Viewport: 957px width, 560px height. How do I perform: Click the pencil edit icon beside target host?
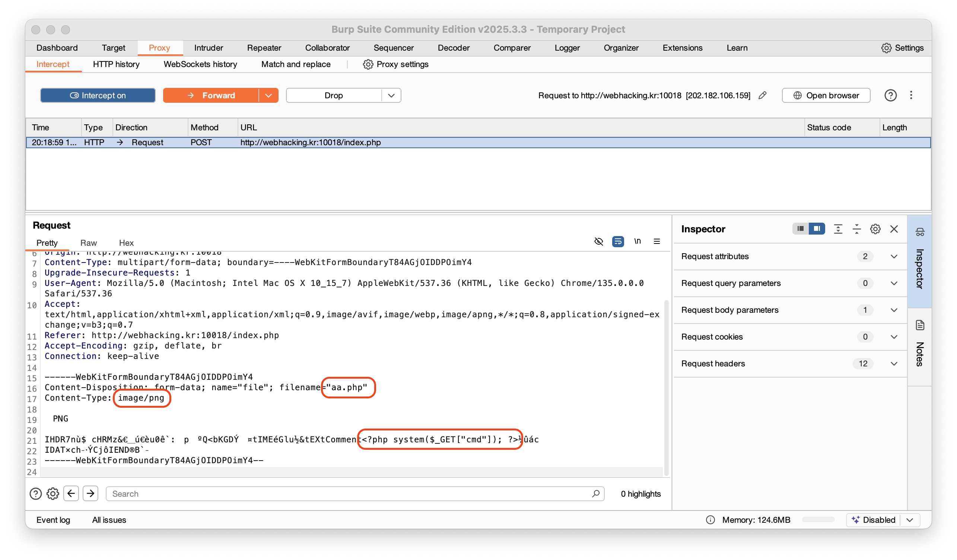click(762, 95)
